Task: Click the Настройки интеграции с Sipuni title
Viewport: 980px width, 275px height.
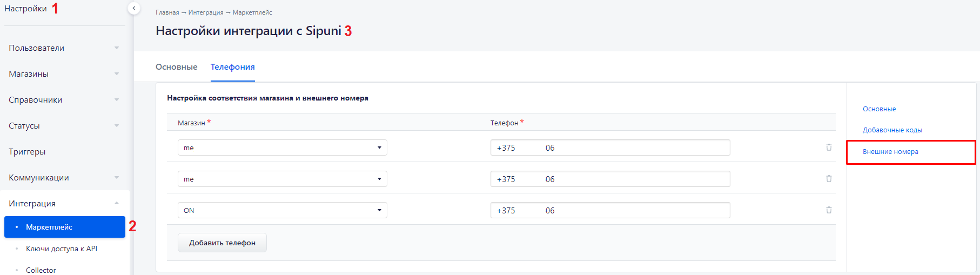Action: click(x=249, y=31)
